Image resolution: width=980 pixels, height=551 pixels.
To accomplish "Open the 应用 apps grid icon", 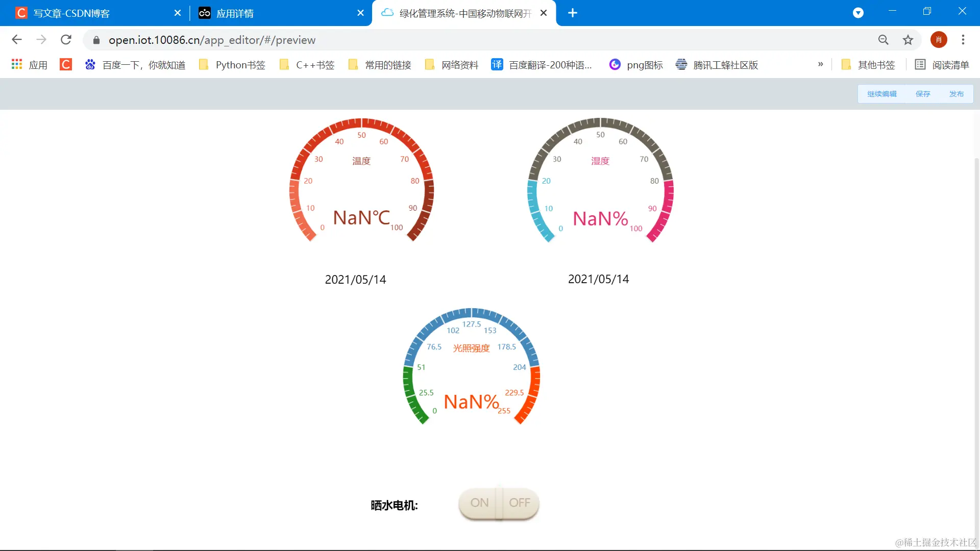I will [x=17, y=64].
